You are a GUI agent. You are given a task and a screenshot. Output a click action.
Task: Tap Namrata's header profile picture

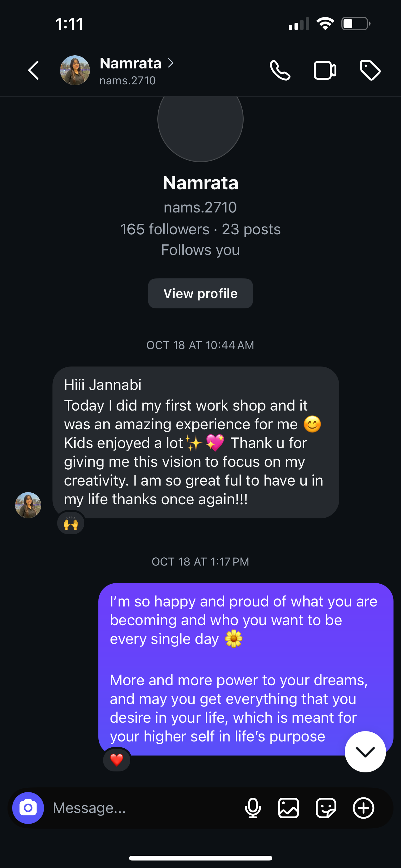(75, 70)
